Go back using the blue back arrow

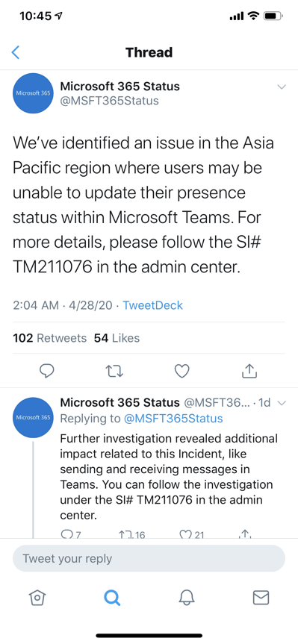(x=16, y=52)
